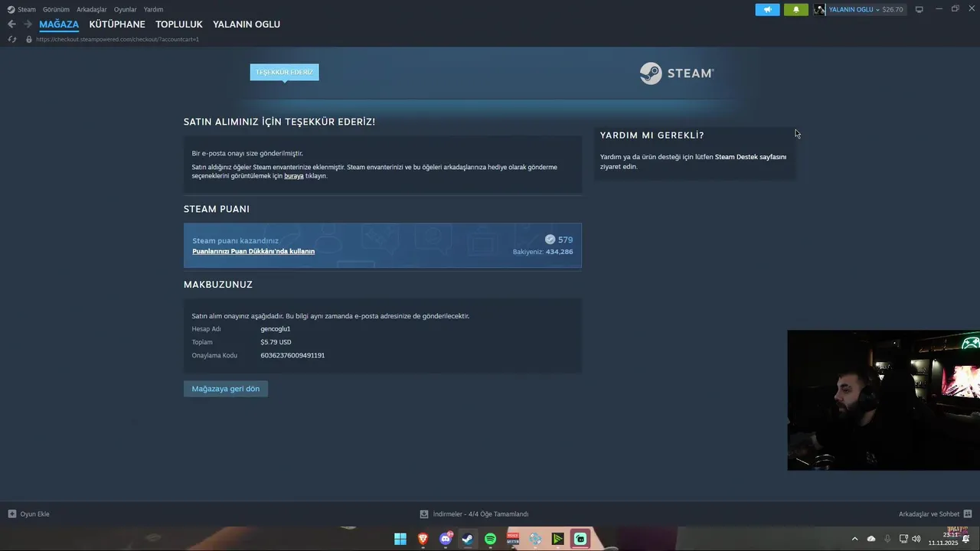Open Spotify from the taskbar
Image resolution: width=980 pixels, height=551 pixels.
click(490, 539)
